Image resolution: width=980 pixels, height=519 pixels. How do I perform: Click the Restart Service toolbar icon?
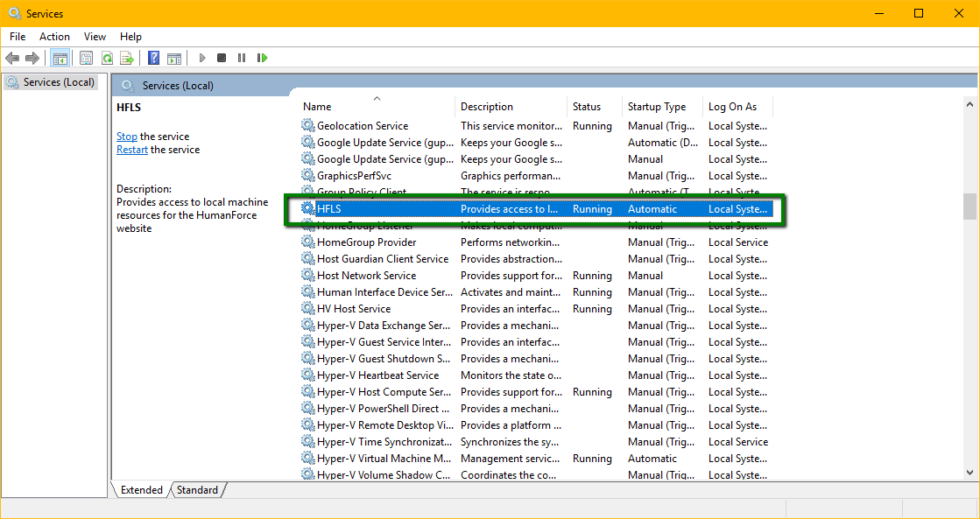(x=263, y=58)
